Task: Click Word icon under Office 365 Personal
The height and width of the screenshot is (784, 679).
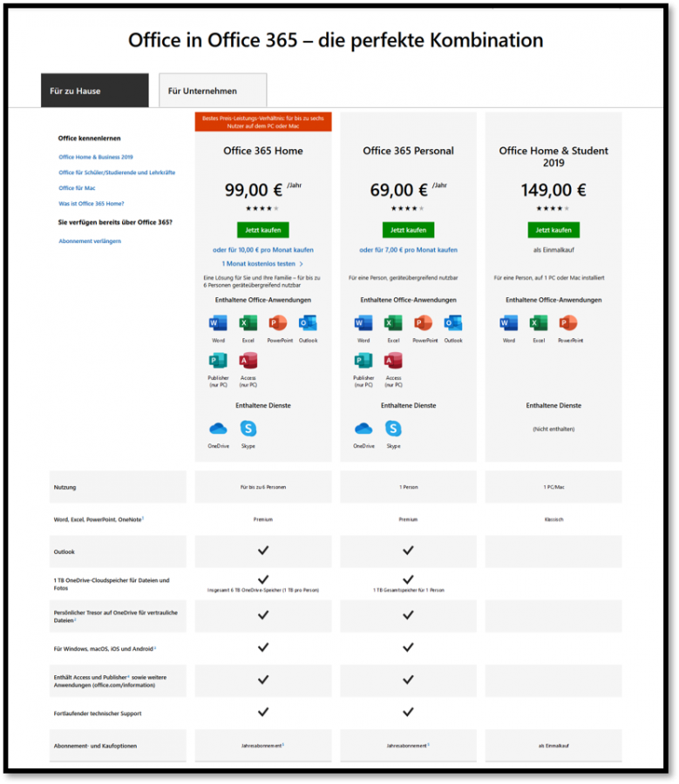Action: pos(363,323)
